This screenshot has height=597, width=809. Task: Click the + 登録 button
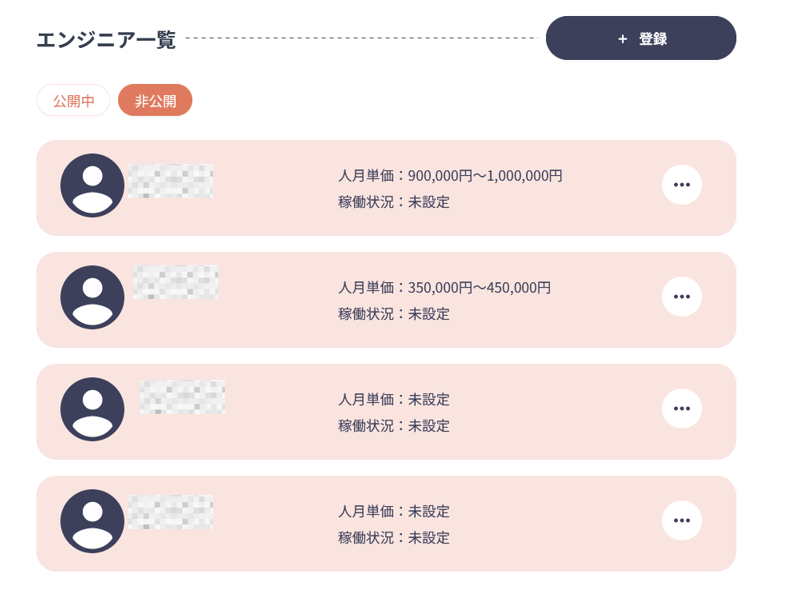pos(641,38)
